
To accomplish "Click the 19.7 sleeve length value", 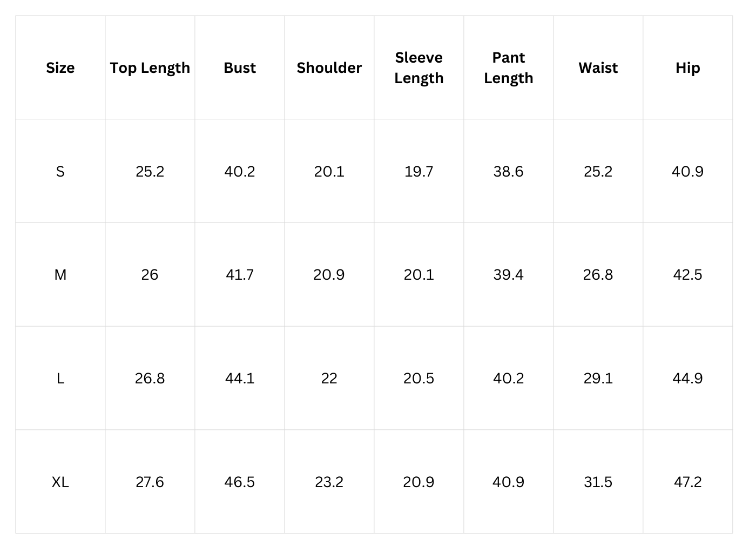I will point(418,172).
